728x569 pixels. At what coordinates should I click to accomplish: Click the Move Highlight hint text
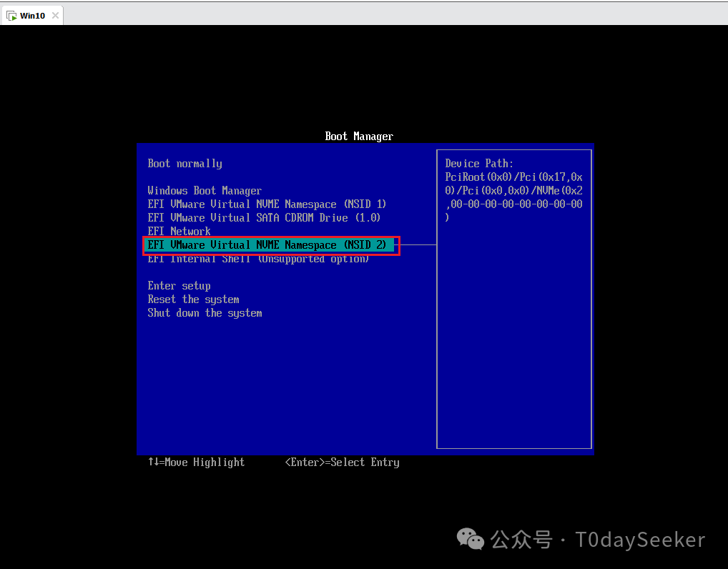[197, 462]
